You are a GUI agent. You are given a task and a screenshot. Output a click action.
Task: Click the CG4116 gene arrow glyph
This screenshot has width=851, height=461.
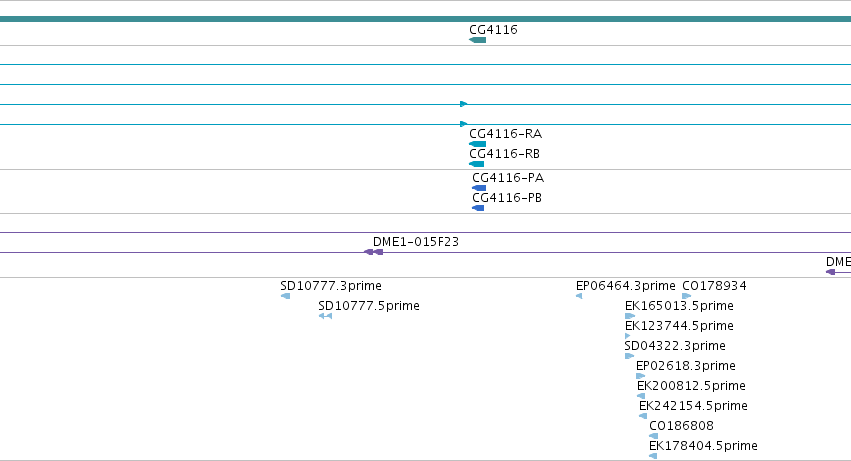pos(478,40)
